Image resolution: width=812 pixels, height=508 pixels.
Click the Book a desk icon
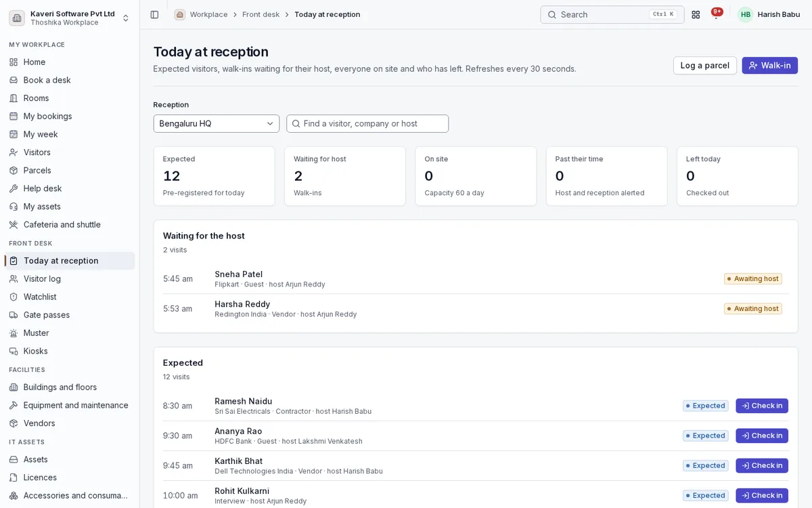click(x=14, y=80)
